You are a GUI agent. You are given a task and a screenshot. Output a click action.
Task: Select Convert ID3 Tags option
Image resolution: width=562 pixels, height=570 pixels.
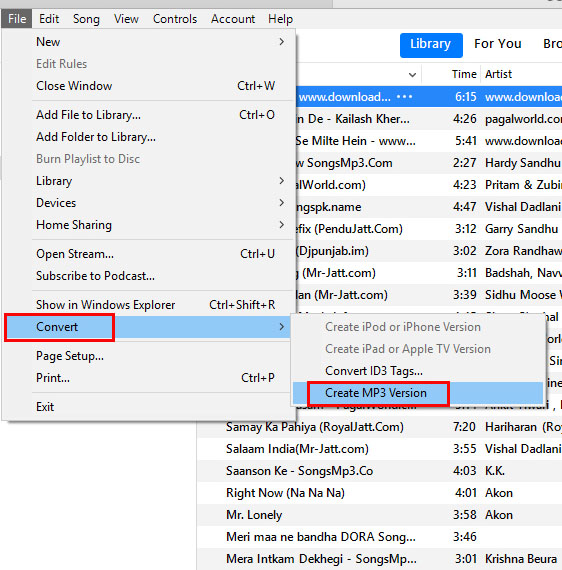[x=418, y=371]
